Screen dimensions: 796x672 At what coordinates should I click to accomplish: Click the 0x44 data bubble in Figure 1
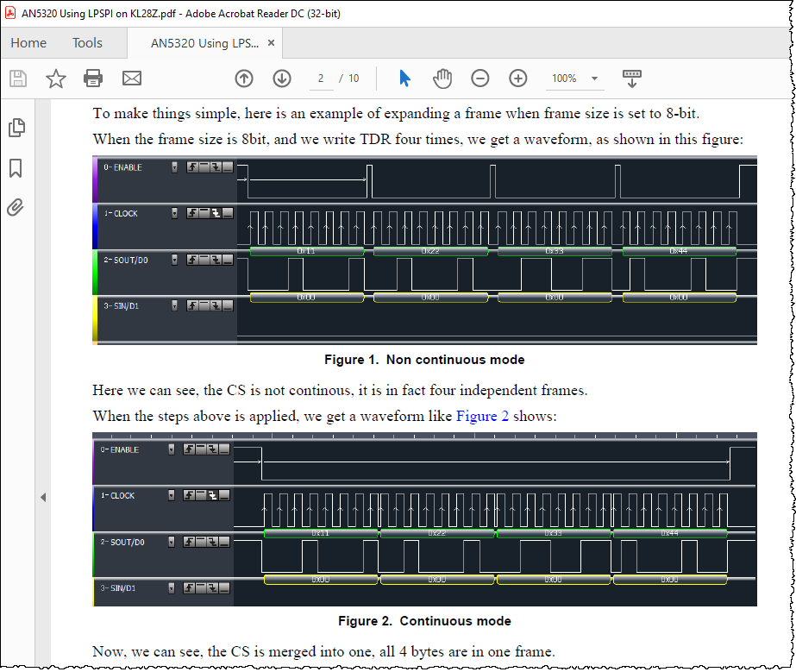click(x=680, y=251)
